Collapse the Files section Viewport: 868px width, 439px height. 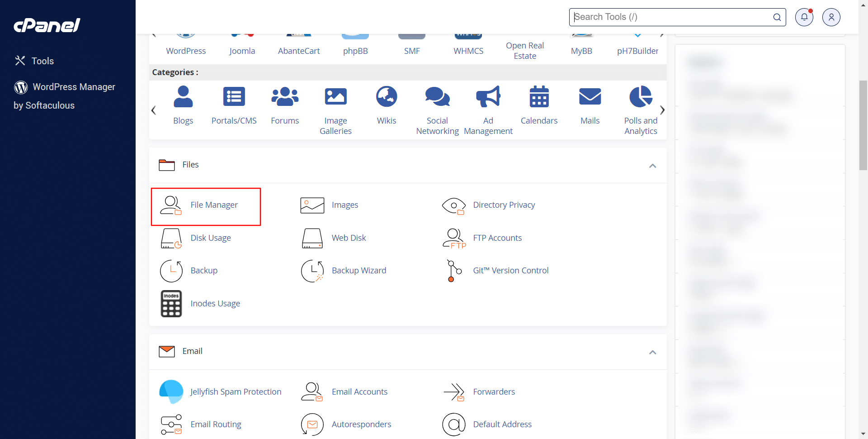click(x=653, y=166)
